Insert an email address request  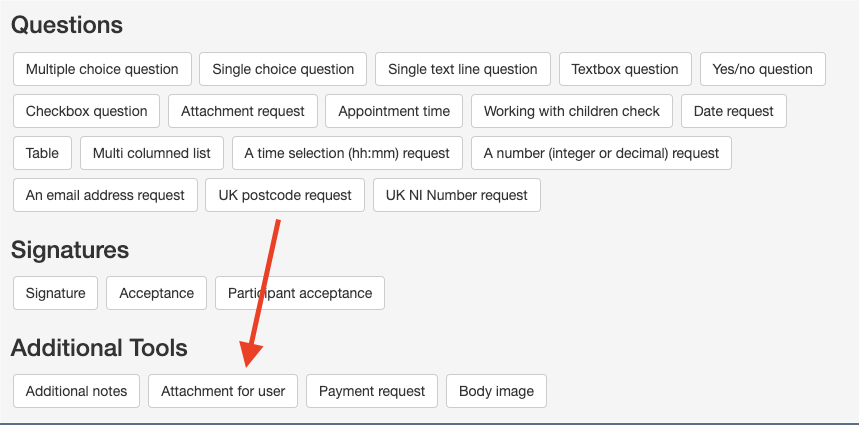point(105,195)
